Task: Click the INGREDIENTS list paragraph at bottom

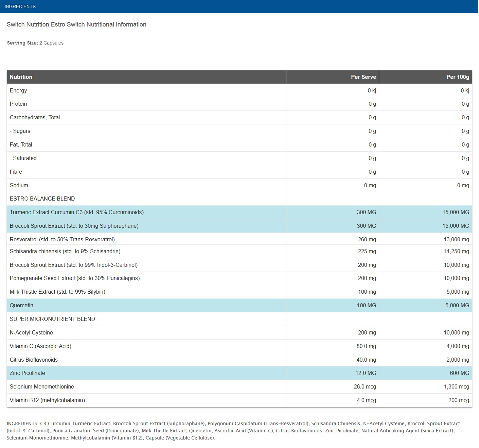Action: [x=233, y=431]
